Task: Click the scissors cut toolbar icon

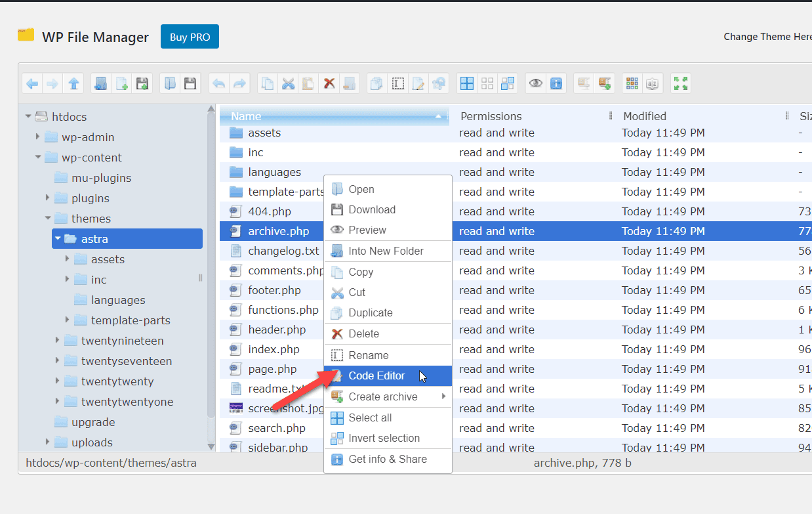Action: pyautogui.click(x=288, y=83)
